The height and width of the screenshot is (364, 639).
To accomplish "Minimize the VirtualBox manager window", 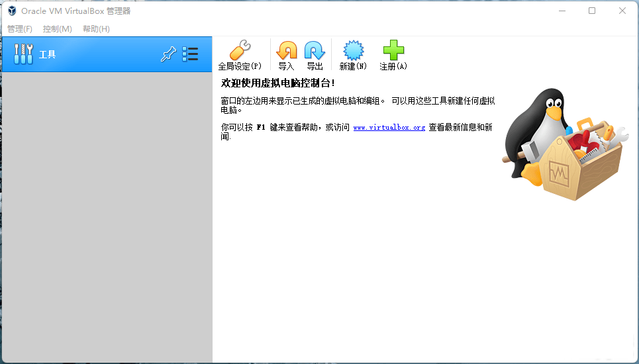I will tap(562, 11).
